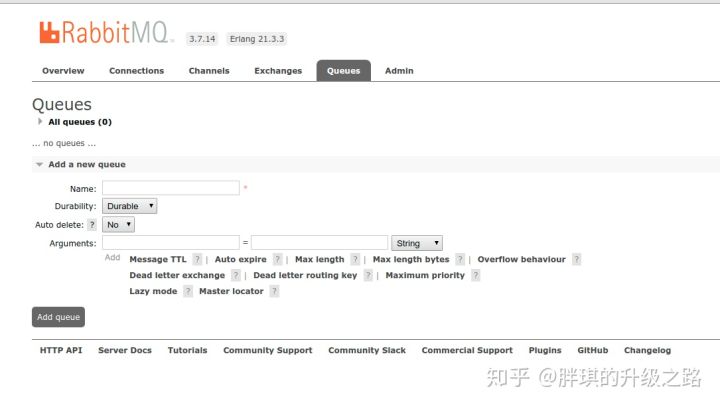Open help for Auto delete option

point(92,225)
